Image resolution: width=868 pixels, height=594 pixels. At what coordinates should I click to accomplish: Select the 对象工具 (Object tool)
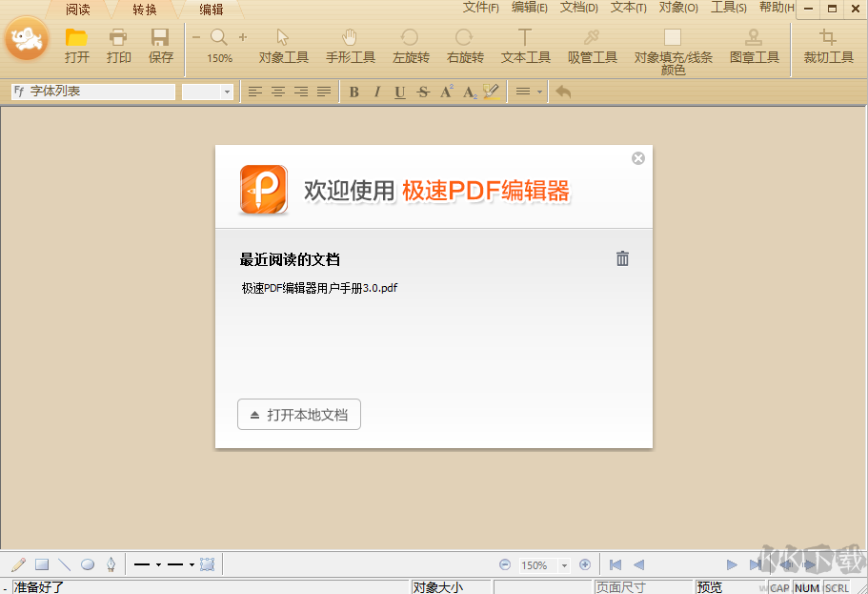[282, 47]
